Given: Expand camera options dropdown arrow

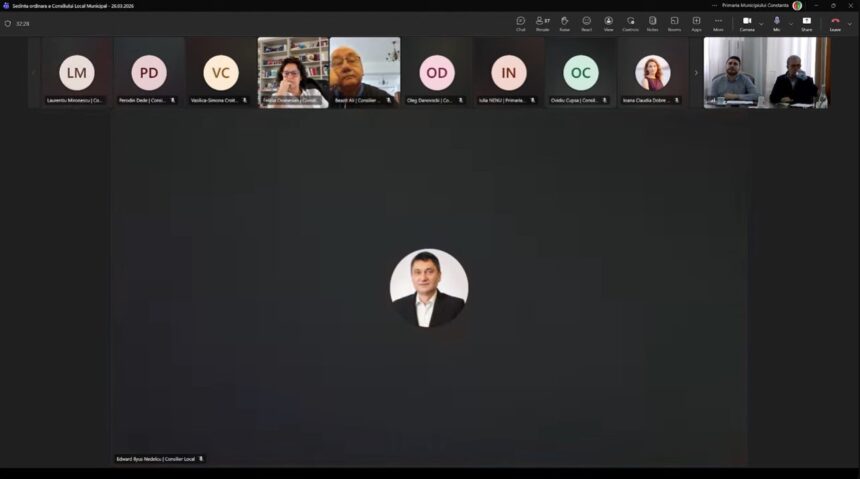Looking at the screenshot, I should pyautogui.click(x=761, y=23).
